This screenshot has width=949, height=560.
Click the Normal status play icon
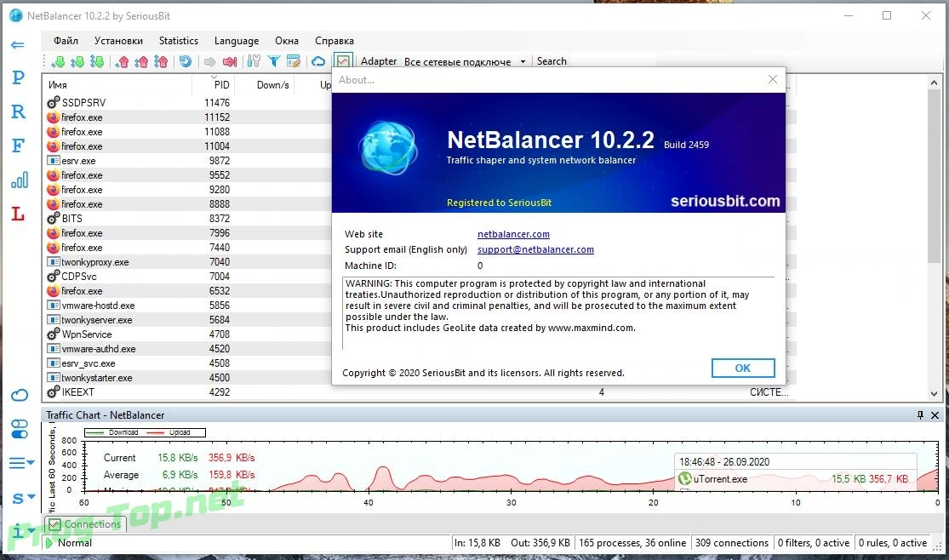pyautogui.click(x=49, y=543)
